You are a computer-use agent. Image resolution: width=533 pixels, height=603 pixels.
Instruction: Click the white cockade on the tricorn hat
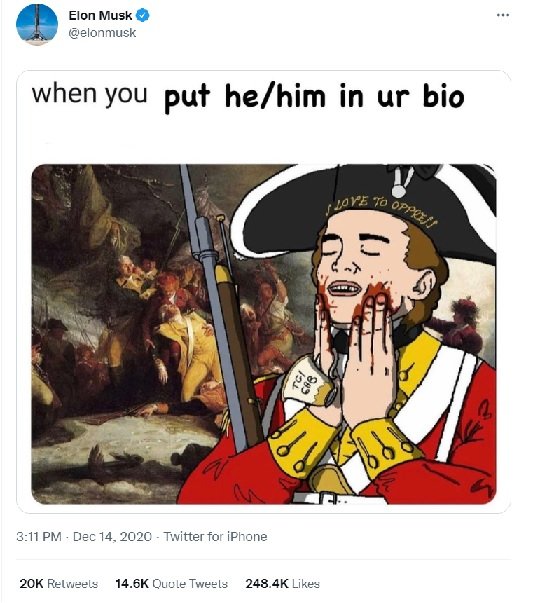(400, 180)
